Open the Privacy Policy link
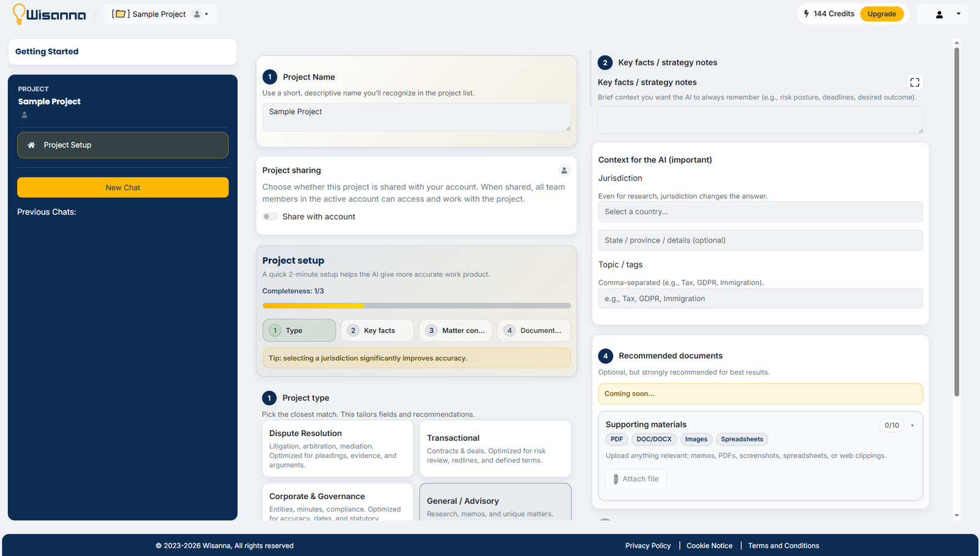This screenshot has height=556, width=980. [x=648, y=545]
